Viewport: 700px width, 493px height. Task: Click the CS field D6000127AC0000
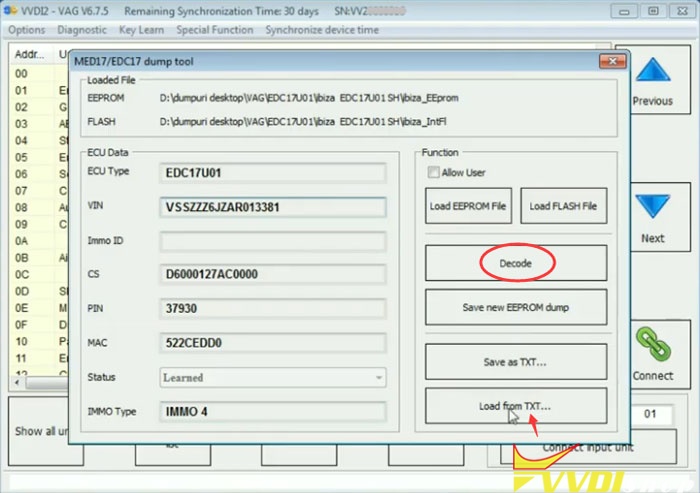pyautogui.click(x=273, y=274)
